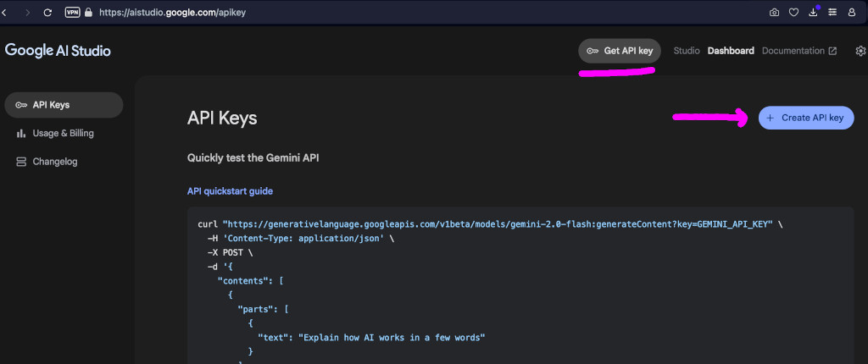Image resolution: width=868 pixels, height=364 pixels.
Task: Open the browser downloads icon
Action: [x=813, y=12]
